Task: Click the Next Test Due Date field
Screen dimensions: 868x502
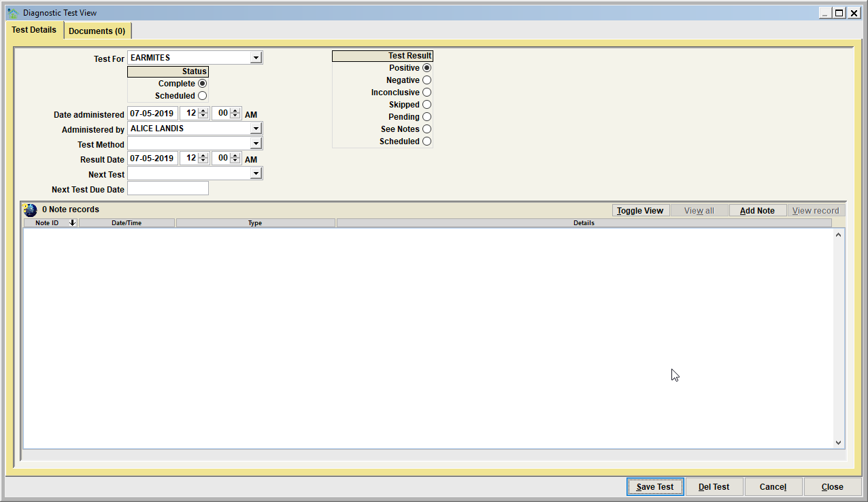Action: click(x=168, y=188)
